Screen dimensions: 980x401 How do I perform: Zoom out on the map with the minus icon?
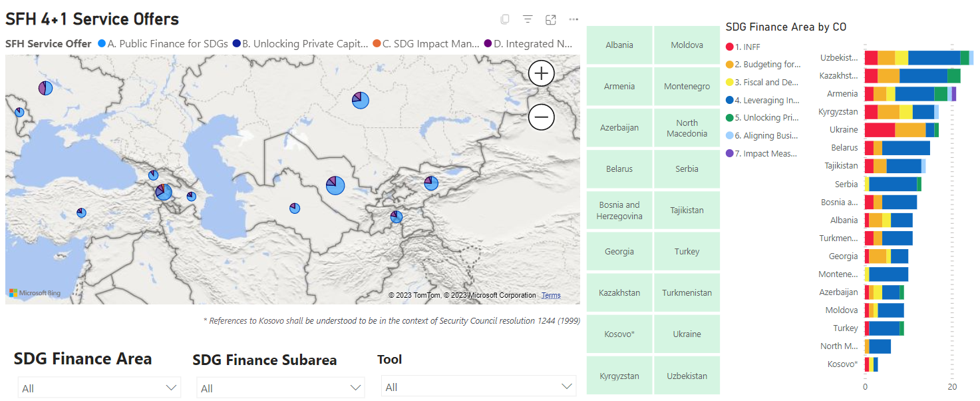pyautogui.click(x=541, y=117)
